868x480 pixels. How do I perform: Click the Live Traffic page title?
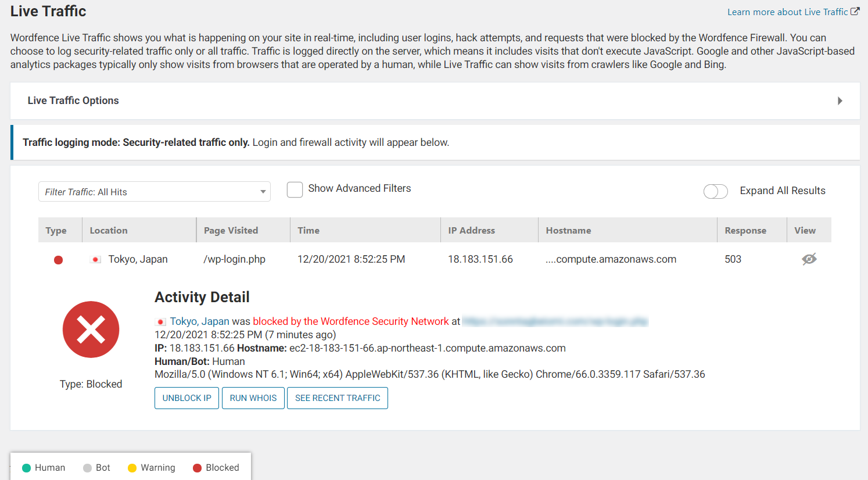coord(48,11)
